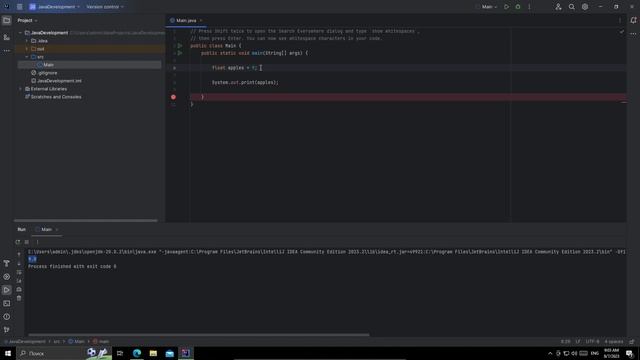640x360 pixels.
Task: Open the Version control dropdown
Action: coord(104,7)
